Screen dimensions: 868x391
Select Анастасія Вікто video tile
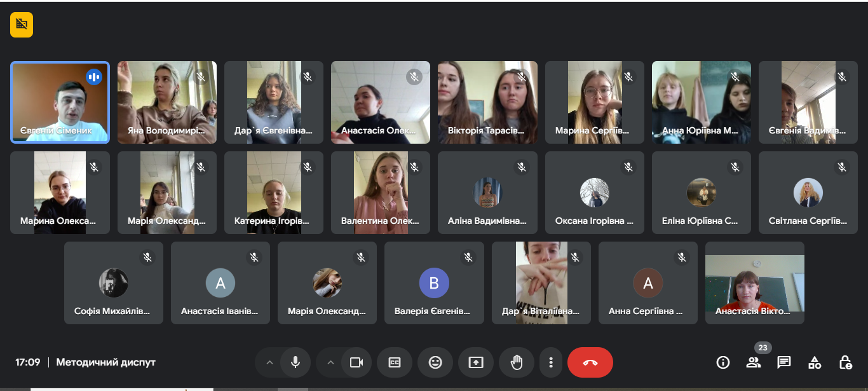pos(755,283)
